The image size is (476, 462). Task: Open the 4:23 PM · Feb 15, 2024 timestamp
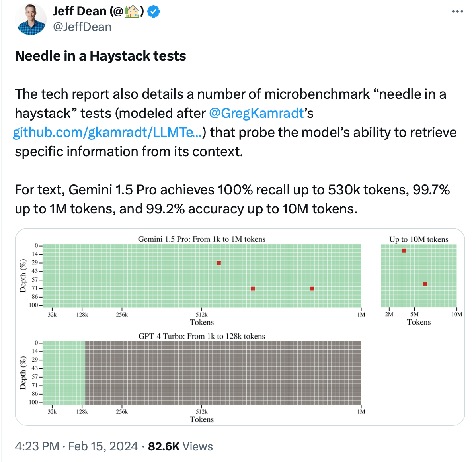coord(76,446)
